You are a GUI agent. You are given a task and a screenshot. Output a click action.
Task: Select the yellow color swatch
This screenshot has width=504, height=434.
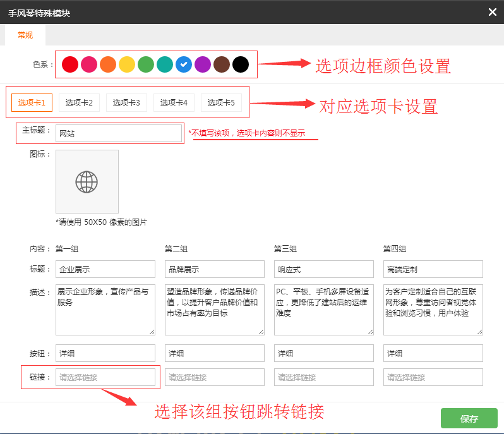click(x=127, y=64)
